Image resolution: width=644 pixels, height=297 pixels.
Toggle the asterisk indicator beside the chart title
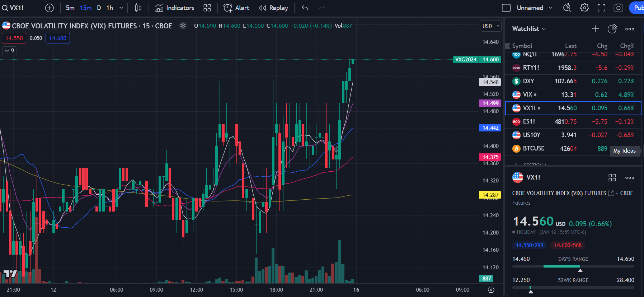point(183,26)
